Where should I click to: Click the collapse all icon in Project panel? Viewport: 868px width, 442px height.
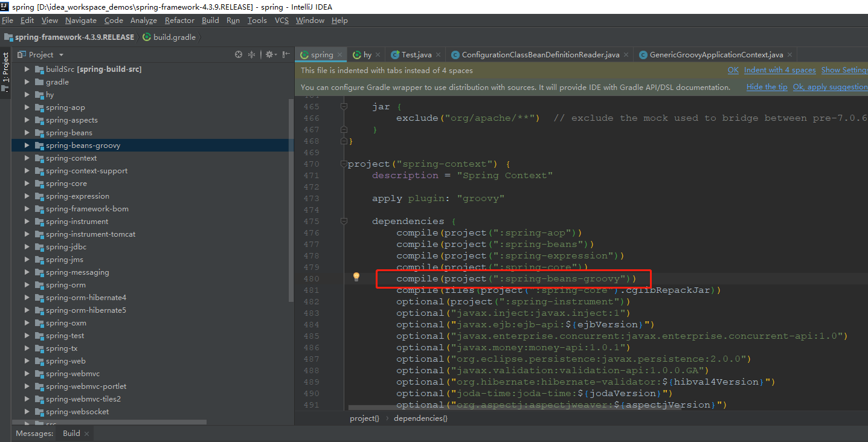(252, 54)
